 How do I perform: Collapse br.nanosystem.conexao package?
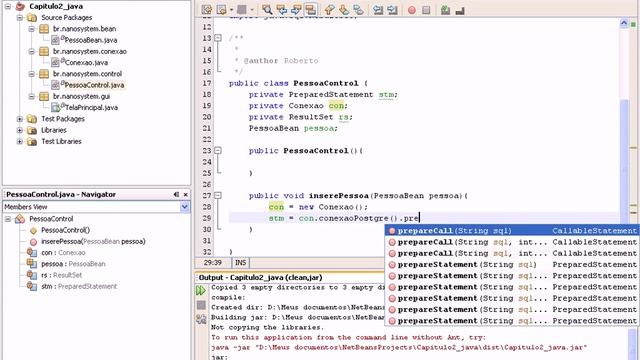[31, 51]
